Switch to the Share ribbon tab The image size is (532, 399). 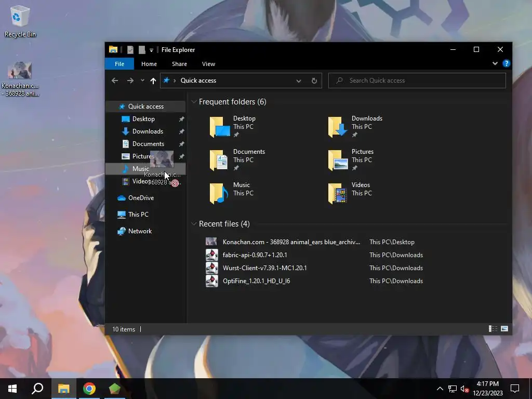179,64
